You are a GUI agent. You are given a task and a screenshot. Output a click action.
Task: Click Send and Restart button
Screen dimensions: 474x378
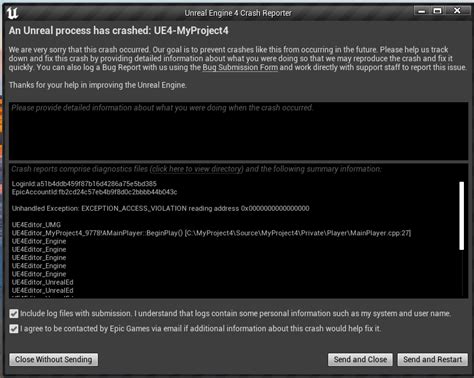coord(432,360)
